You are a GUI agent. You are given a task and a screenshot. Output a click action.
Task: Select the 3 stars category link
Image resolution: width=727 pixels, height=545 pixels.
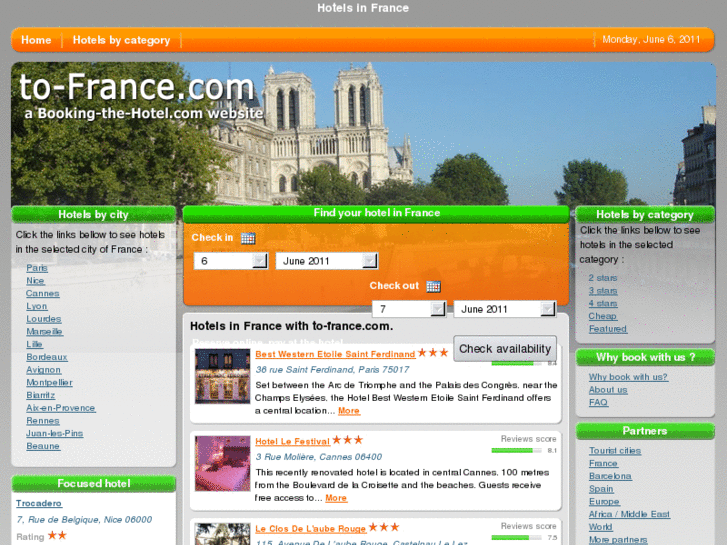point(603,291)
